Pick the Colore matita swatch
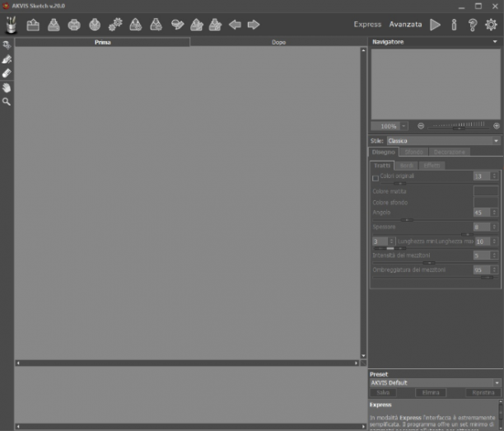Screen dimensions: 504x431 tap(486, 191)
